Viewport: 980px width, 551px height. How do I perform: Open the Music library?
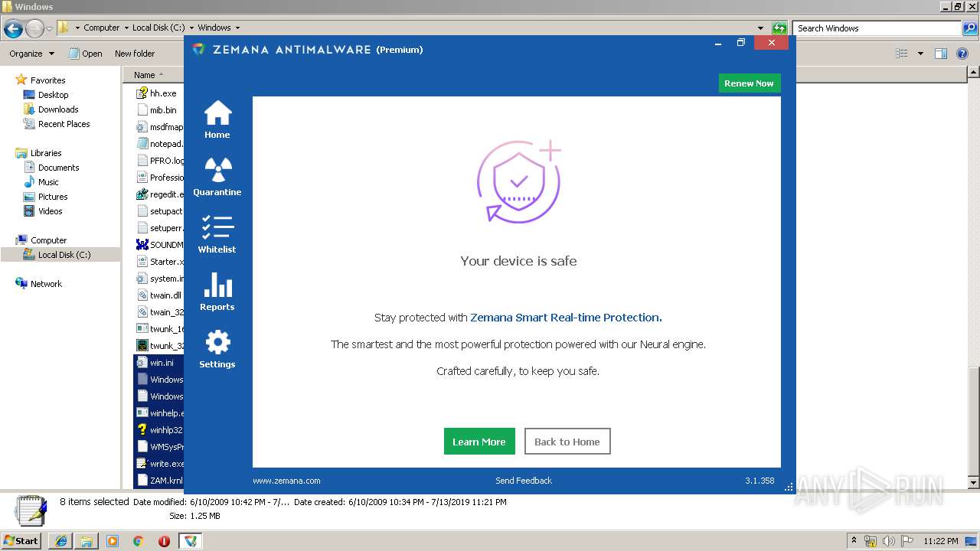coord(48,182)
